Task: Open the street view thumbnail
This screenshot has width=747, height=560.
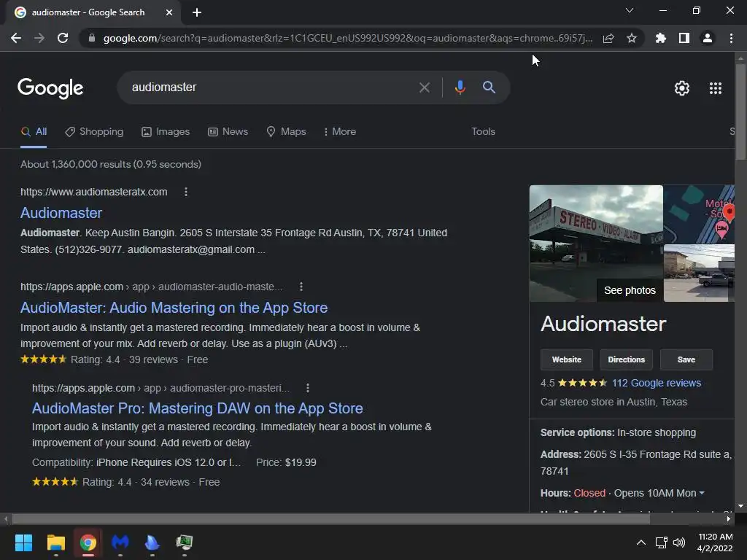Action: (x=699, y=273)
